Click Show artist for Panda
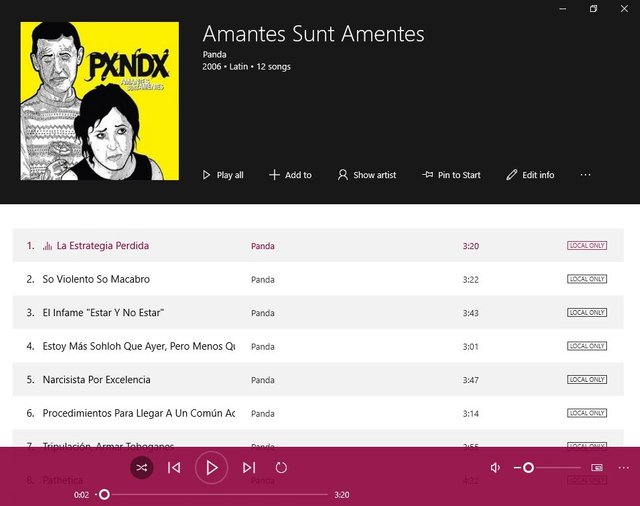The image size is (640, 506). [x=367, y=175]
